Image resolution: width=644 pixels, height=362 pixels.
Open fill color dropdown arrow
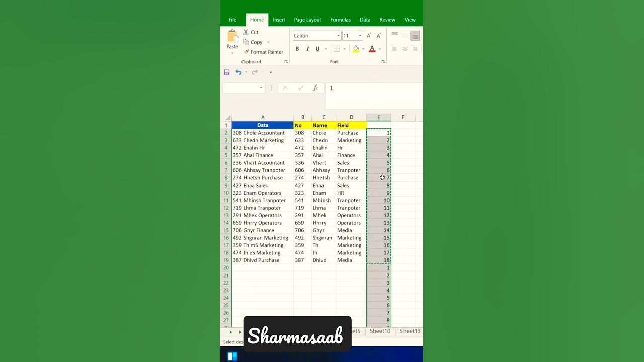click(363, 49)
